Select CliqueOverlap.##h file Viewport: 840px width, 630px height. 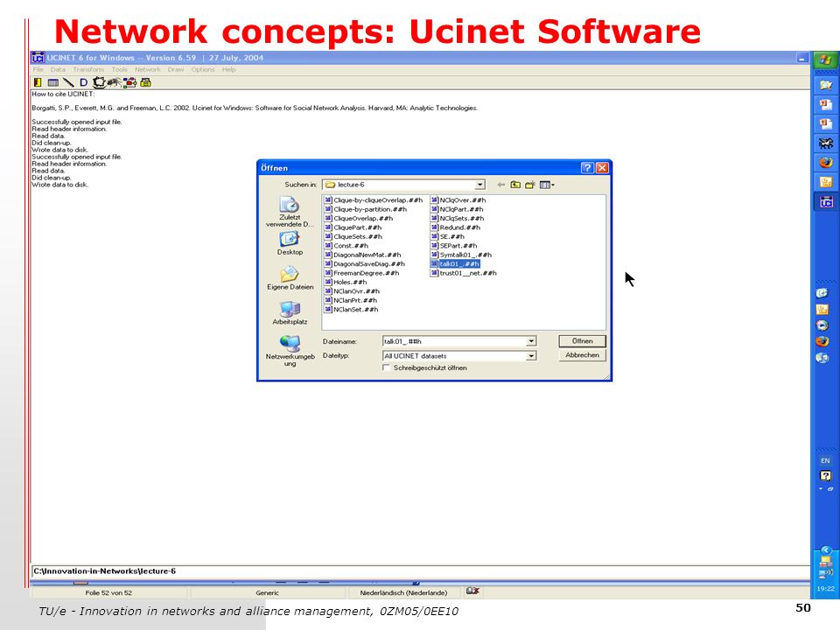coord(359,219)
